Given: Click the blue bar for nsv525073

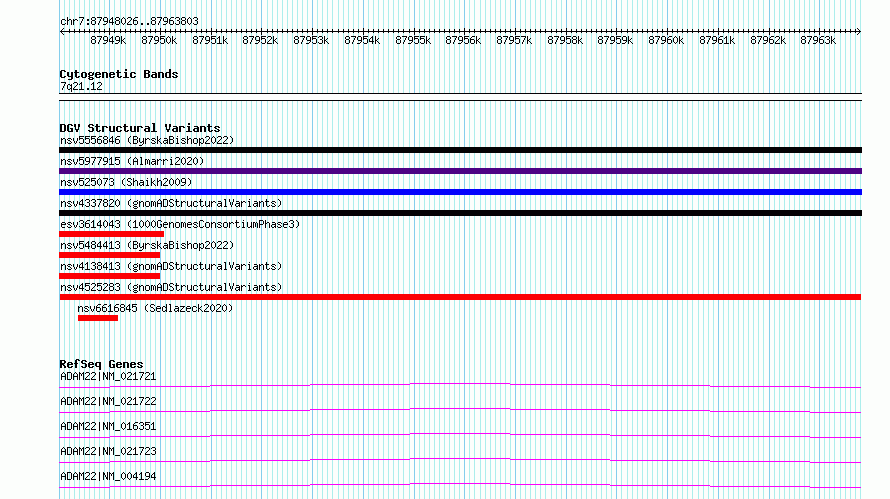Looking at the screenshot, I should pyautogui.click(x=460, y=192).
